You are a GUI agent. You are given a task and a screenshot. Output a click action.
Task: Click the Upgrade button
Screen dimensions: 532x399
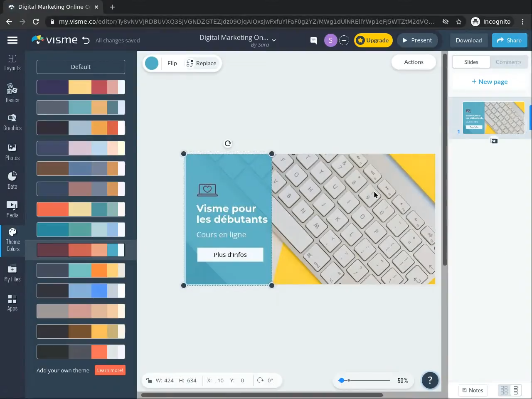[x=373, y=40]
